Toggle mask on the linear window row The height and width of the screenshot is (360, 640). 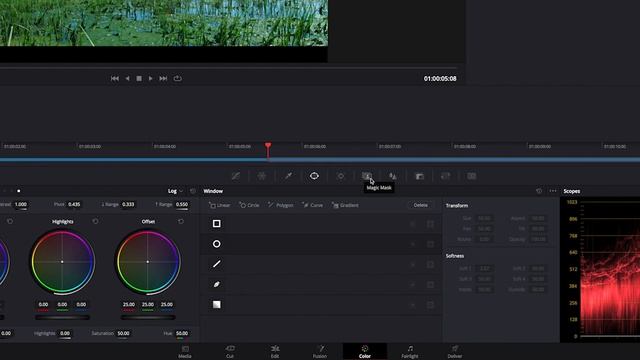tap(430, 224)
